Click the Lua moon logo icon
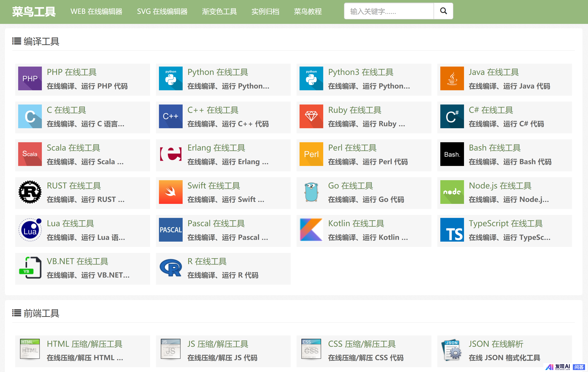 pos(30,230)
